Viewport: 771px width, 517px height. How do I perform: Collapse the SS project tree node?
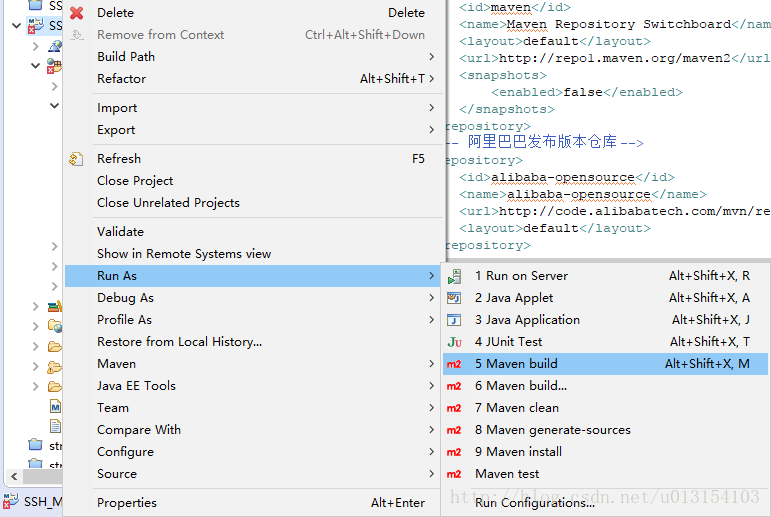pyautogui.click(x=17, y=25)
